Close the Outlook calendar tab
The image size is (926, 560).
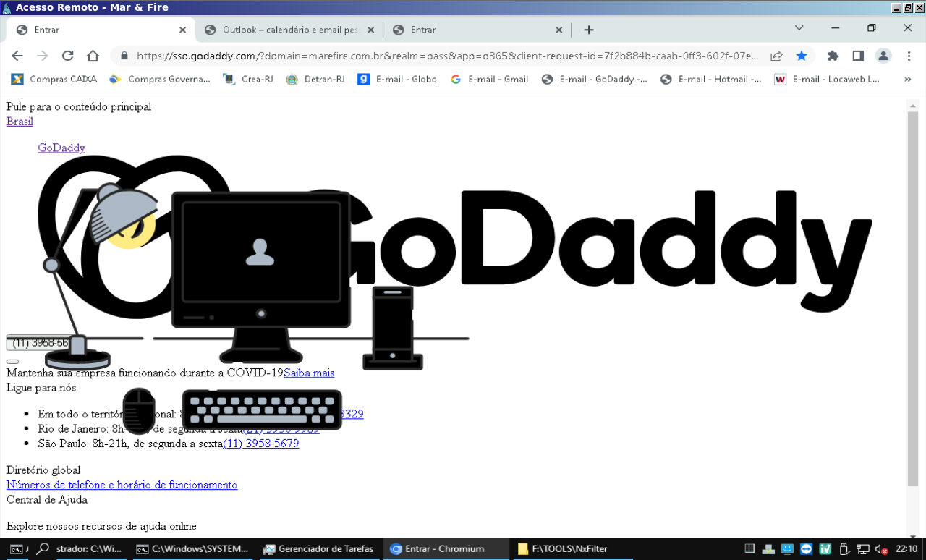370,30
